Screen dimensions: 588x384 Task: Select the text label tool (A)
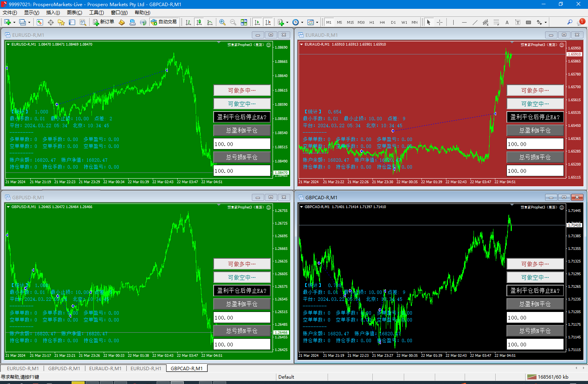[x=507, y=22]
